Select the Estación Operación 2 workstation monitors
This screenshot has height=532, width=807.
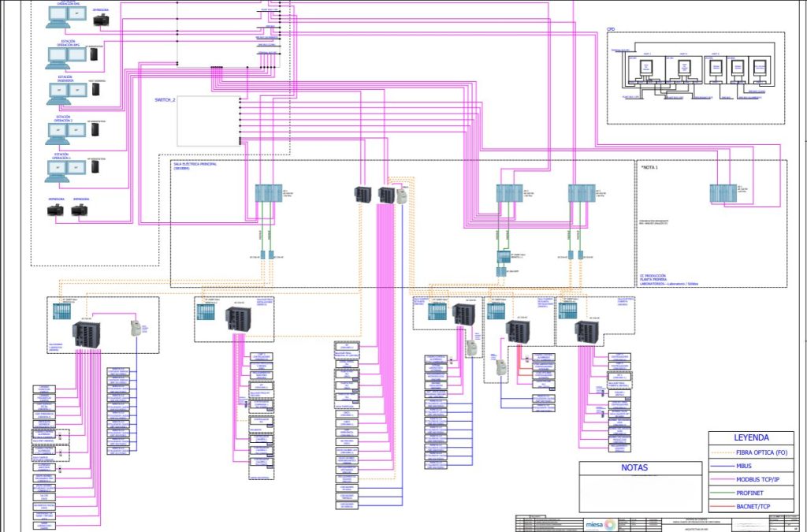66,133
